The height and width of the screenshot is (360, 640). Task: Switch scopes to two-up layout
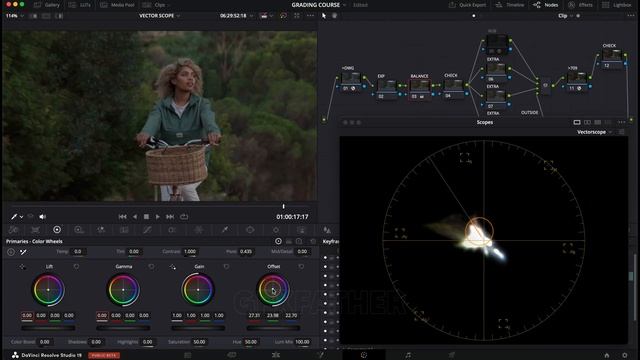pyautogui.click(x=587, y=122)
